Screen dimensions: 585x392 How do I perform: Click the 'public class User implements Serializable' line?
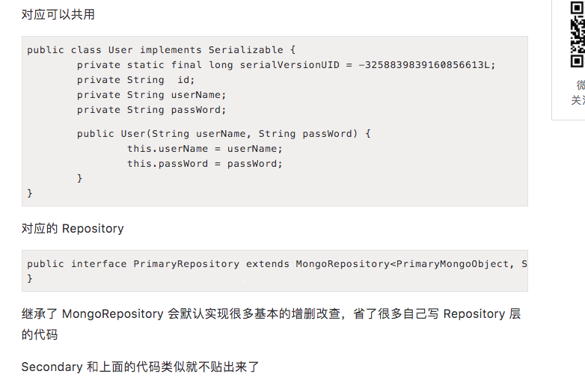point(161,50)
